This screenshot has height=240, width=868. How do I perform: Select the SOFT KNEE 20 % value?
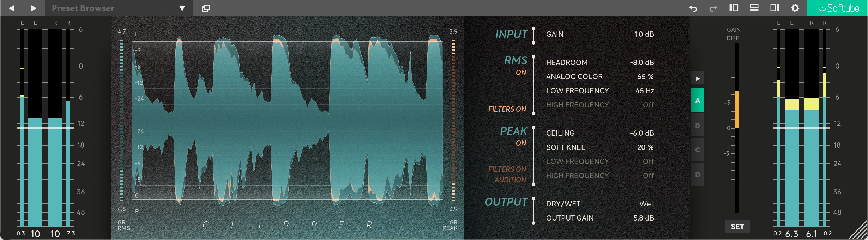point(645,147)
